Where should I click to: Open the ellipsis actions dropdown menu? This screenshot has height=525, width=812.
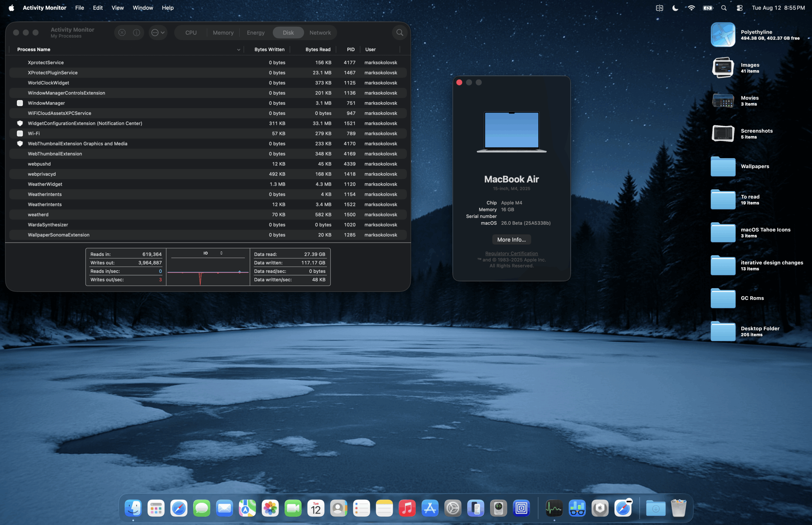[158, 33]
